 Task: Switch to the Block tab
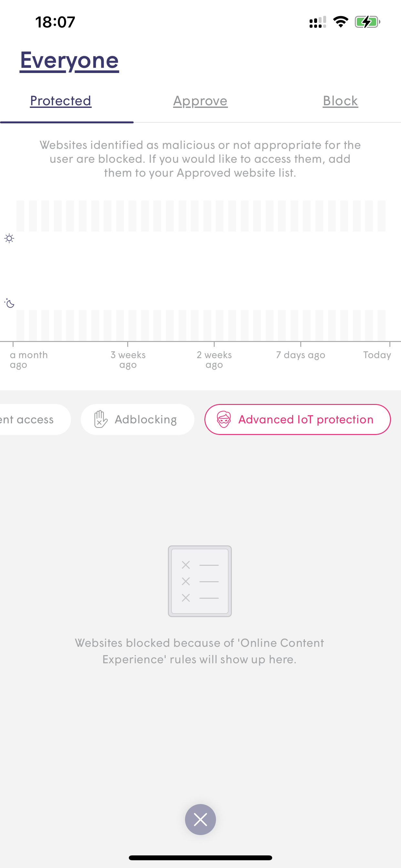tap(340, 101)
